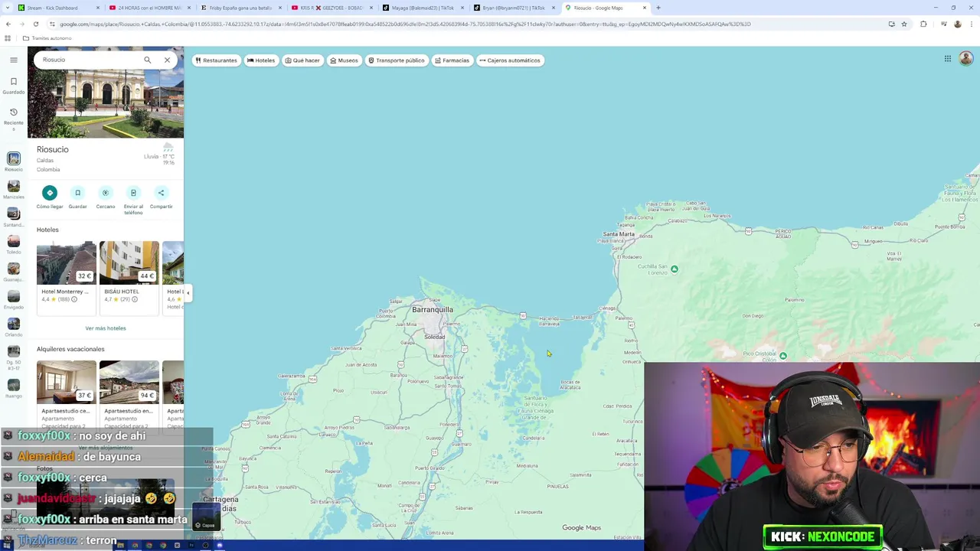Open a new browser tab
The height and width of the screenshot is (551, 980).
658,8
